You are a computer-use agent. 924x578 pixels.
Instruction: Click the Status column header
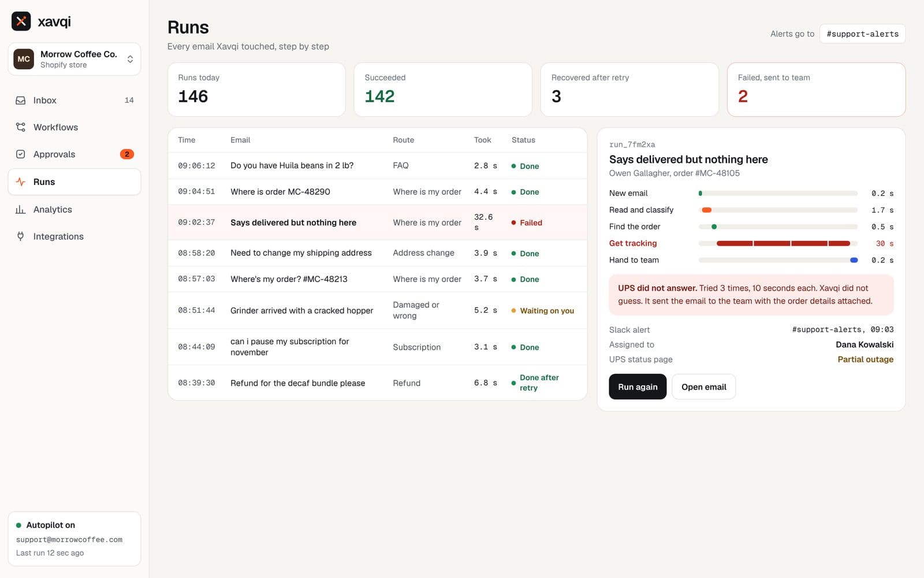tap(523, 140)
